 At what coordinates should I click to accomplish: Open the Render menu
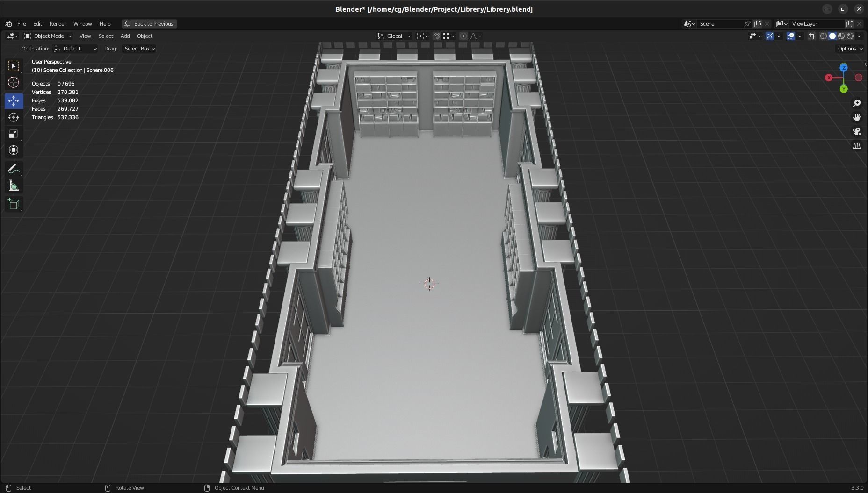(x=58, y=24)
